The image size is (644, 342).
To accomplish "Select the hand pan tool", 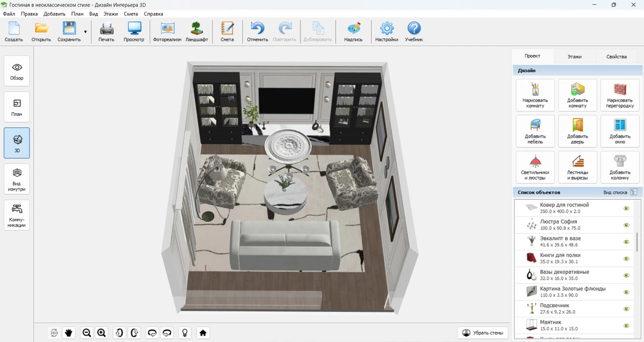I will click(69, 333).
